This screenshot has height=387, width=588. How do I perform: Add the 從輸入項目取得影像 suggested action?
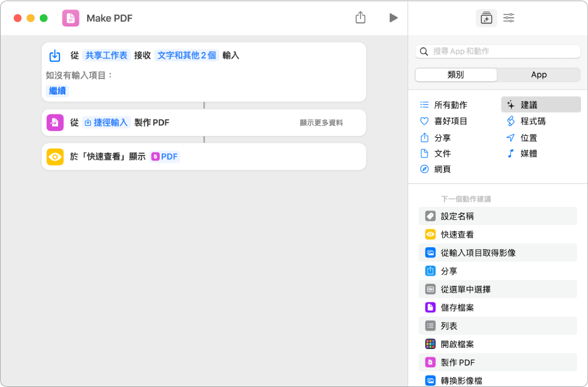(498, 253)
